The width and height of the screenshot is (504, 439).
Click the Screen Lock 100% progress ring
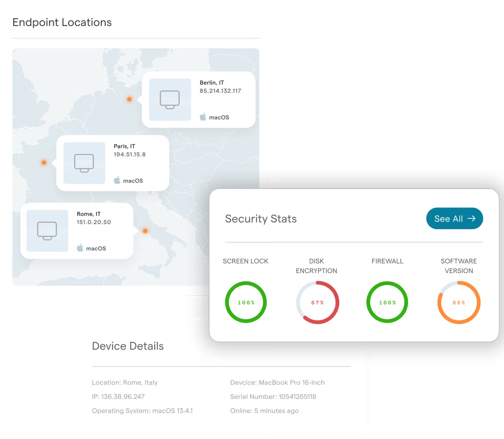coord(246,302)
